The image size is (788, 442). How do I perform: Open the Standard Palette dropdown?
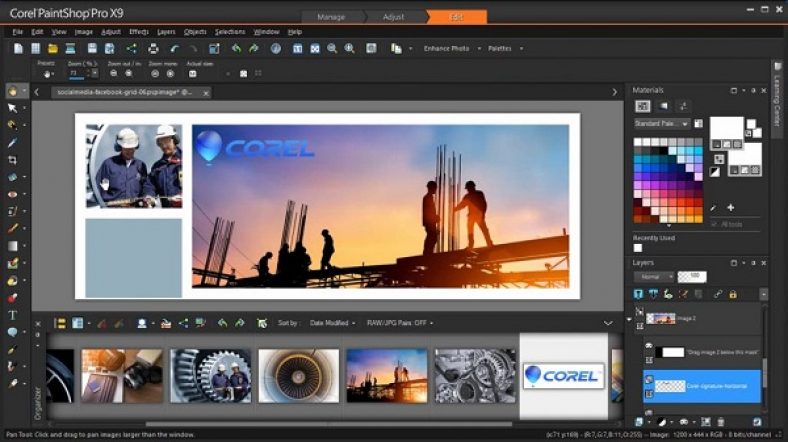661,123
